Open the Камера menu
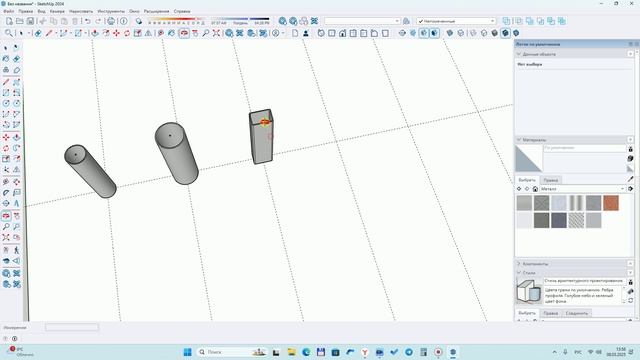The height and width of the screenshot is (360, 640). pos(57,11)
